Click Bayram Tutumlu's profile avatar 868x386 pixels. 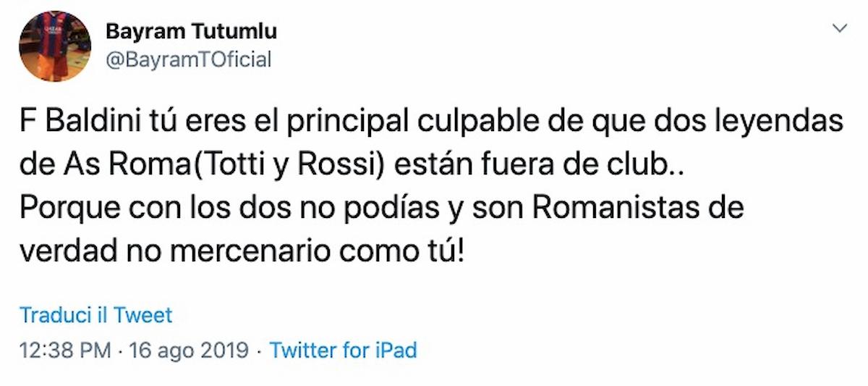click(54, 46)
